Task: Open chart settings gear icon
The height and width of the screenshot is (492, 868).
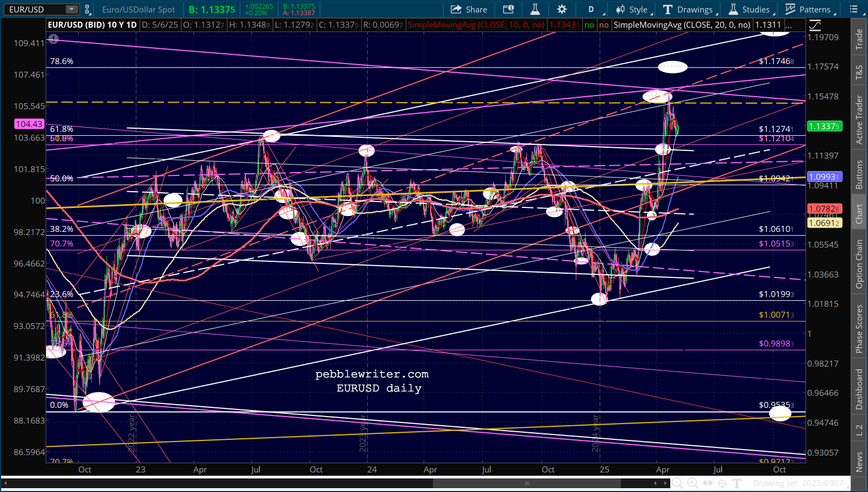Action: tap(562, 9)
